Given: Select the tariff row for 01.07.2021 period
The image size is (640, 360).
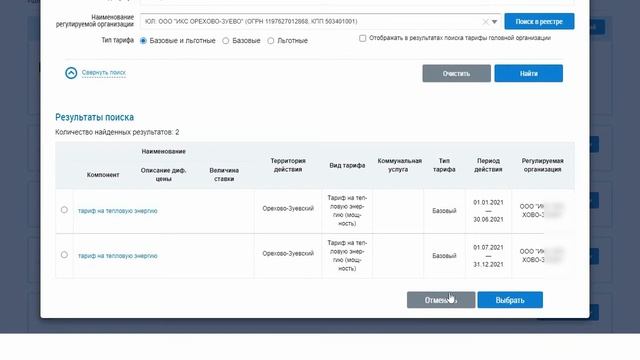Looking at the screenshot, I should (x=64, y=255).
